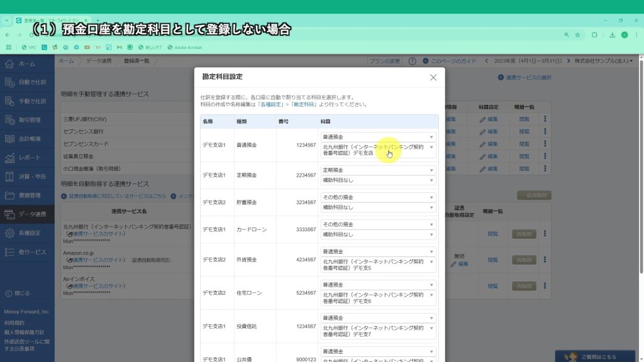The width and height of the screenshot is (644, 362).
Task: Open 自動で仕訳 in the sidebar
Action: tap(27, 82)
